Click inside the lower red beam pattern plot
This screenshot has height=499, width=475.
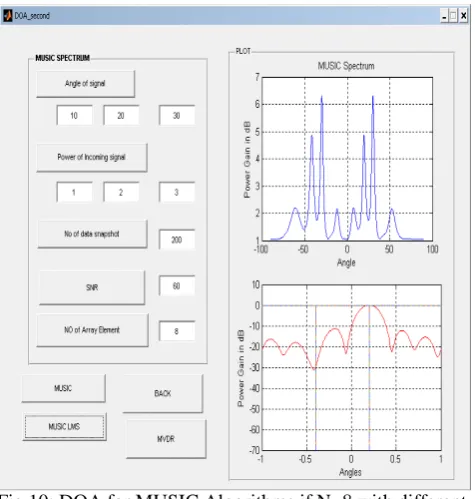coord(351,367)
